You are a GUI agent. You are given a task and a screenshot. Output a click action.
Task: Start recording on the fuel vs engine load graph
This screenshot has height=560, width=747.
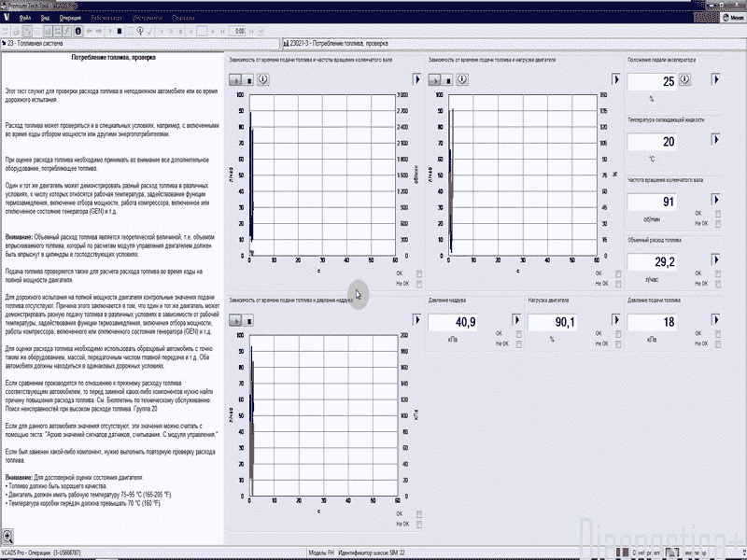point(435,81)
